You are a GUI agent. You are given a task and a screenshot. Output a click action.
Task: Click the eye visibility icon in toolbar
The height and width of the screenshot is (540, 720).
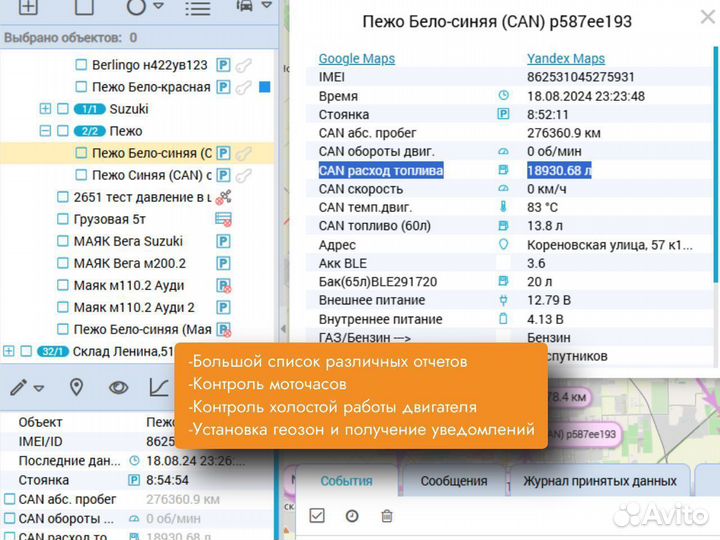point(118,387)
